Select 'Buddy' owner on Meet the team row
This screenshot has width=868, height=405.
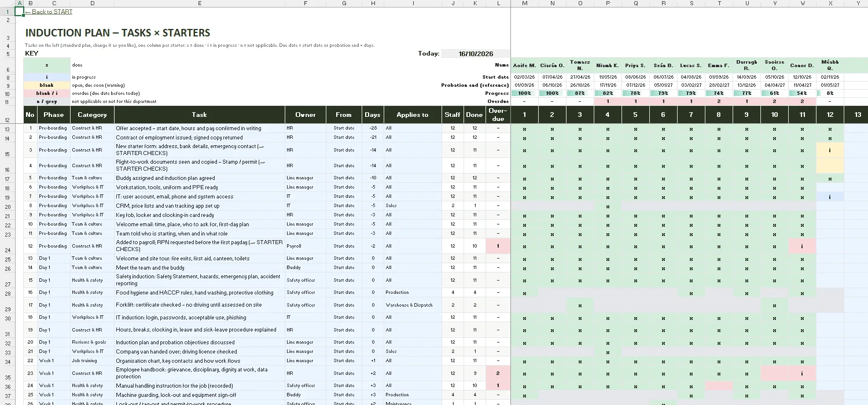click(306, 268)
